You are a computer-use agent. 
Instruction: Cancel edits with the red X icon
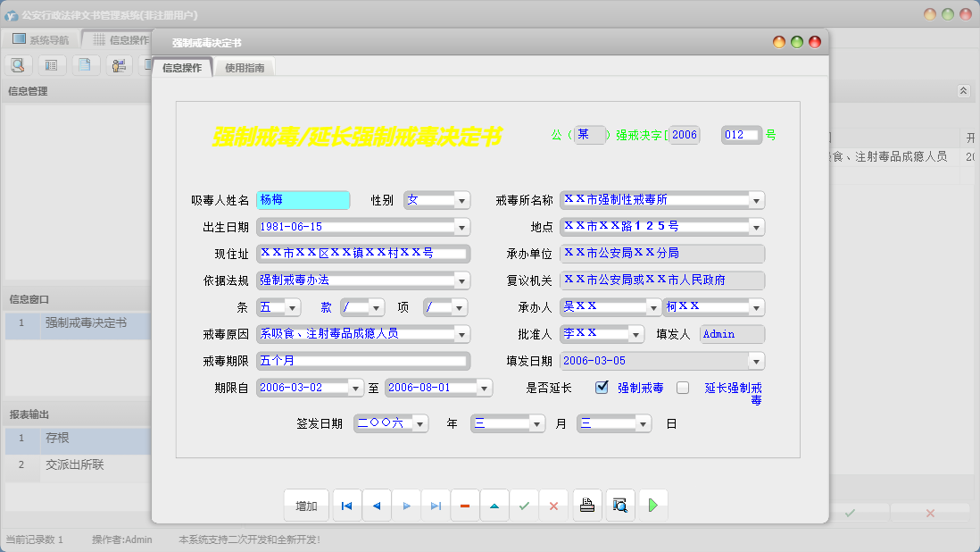click(x=553, y=505)
